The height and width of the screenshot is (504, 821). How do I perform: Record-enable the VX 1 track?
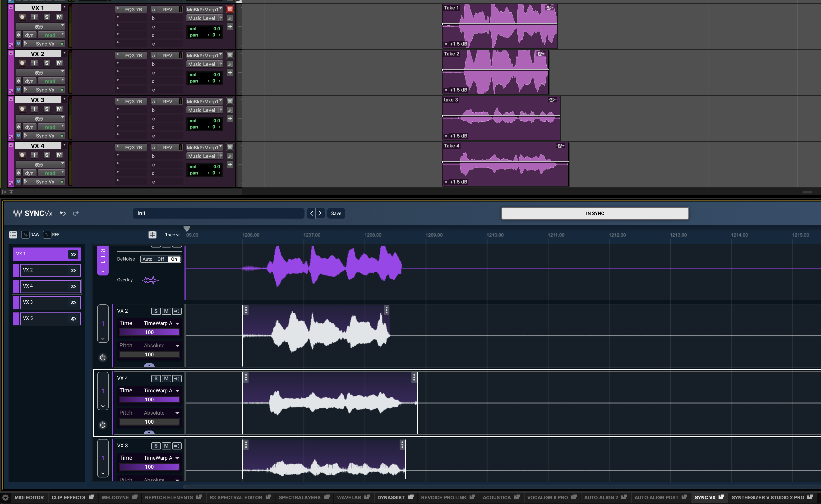(x=22, y=17)
